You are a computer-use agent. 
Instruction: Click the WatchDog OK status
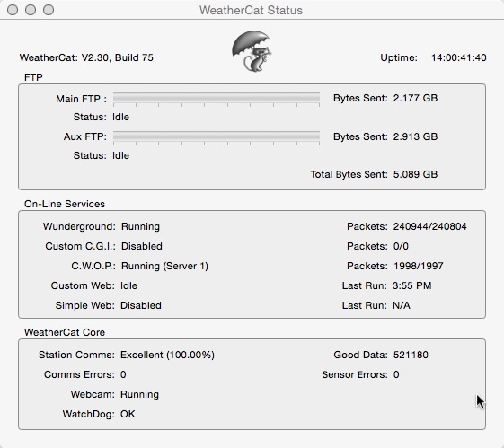pos(128,414)
